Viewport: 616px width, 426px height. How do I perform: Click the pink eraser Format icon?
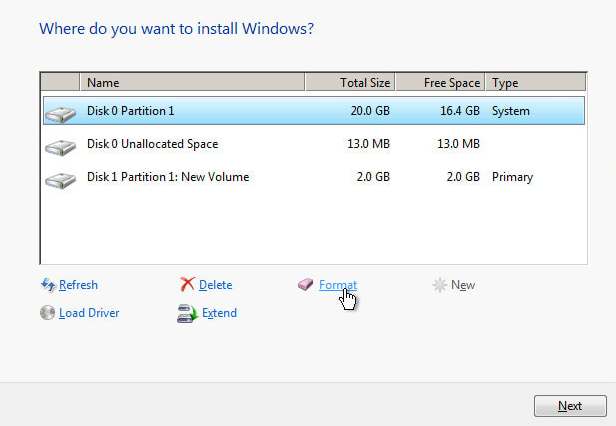(x=305, y=284)
